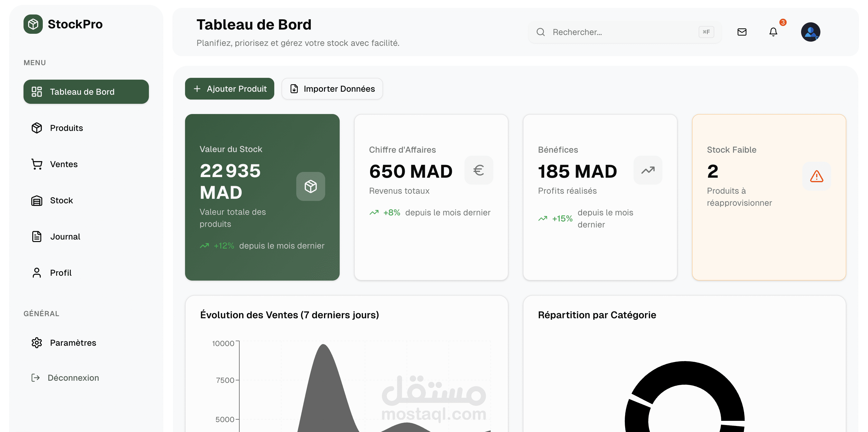Click the Stock Faible count 2
The height and width of the screenshot is (432, 868).
click(x=712, y=171)
